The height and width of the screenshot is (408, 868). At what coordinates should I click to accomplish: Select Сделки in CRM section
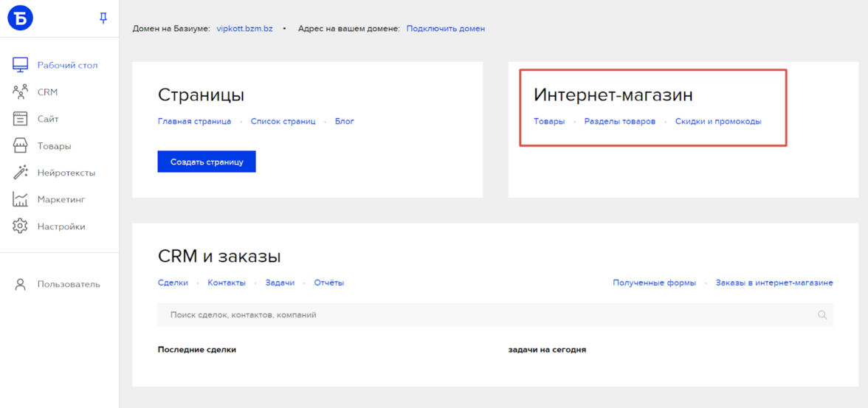(x=173, y=283)
